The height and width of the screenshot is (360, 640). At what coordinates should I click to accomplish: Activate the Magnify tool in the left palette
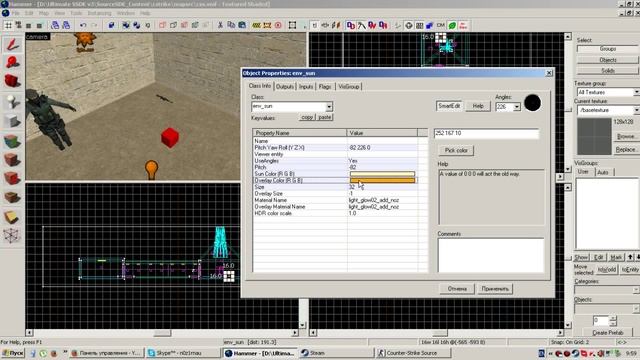[x=12, y=62]
